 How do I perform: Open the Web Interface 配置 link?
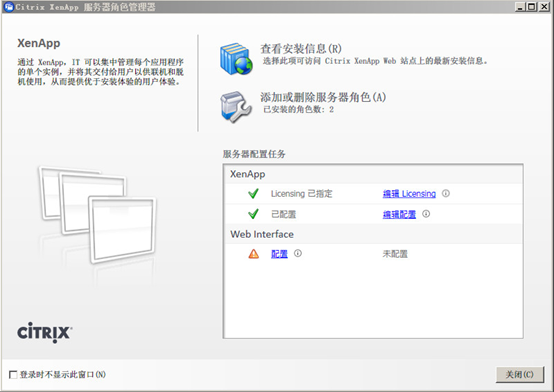[x=279, y=254]
